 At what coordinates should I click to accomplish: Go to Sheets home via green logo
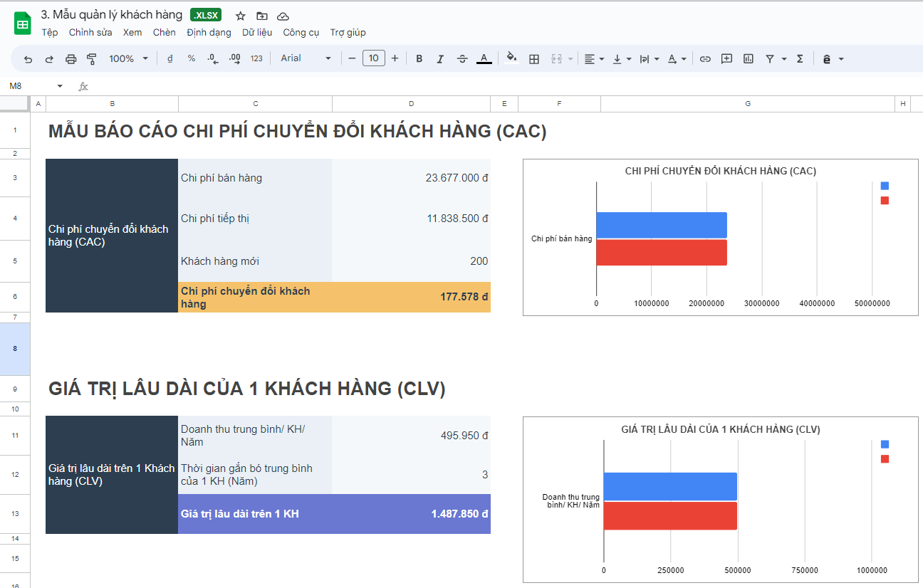pyautogui.click(x=23, y=23)
